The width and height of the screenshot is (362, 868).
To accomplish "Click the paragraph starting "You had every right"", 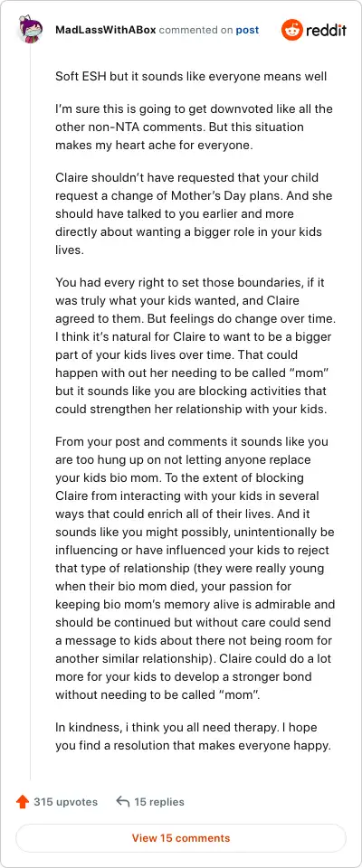I will [199, 345].
